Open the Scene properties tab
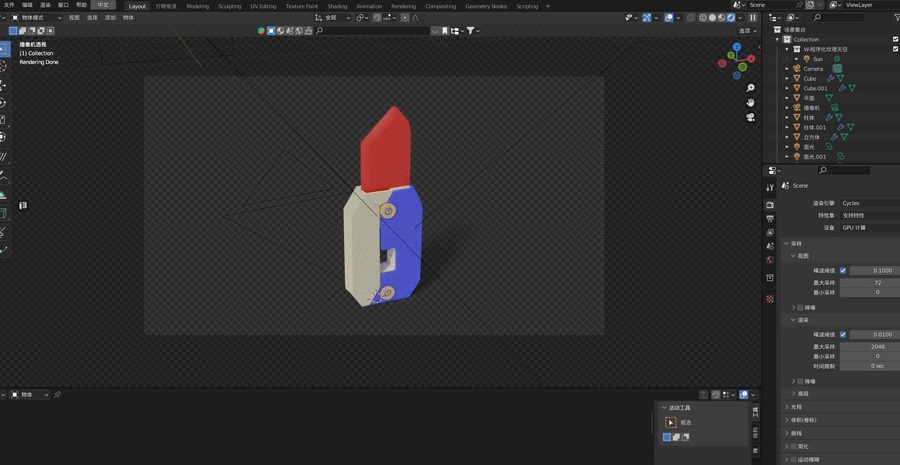The width and height of the screenshot is (900, 465). [770, 246]
